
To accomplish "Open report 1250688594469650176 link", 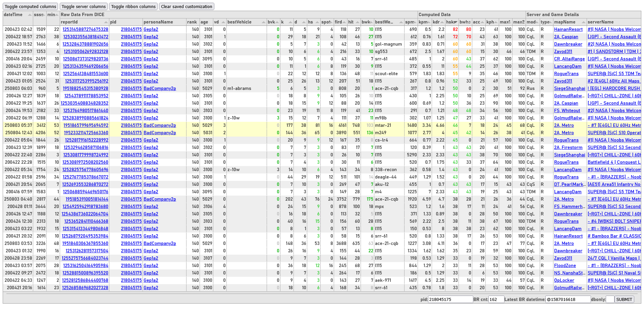I will [86, 192].
